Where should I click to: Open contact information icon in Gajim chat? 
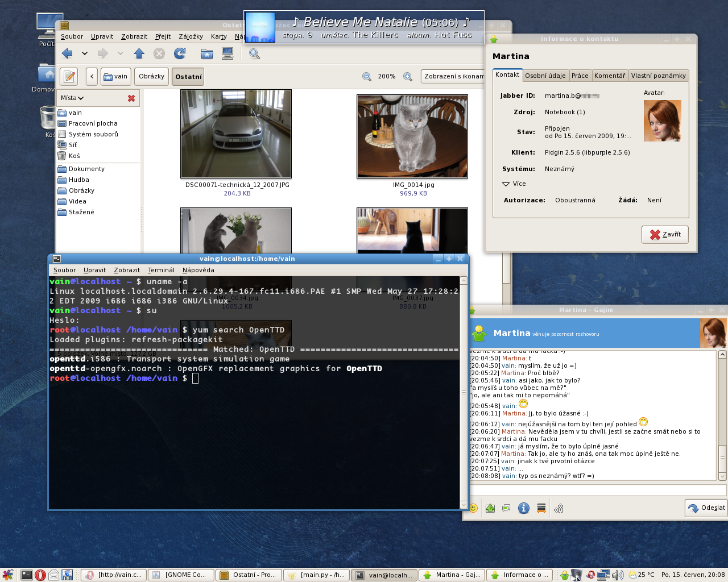click(x=524, y=508)
